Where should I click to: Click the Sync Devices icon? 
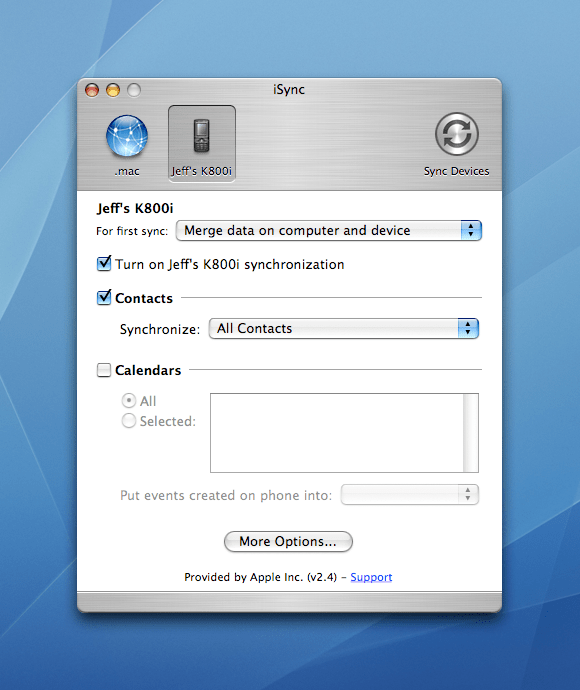click(457, 134)
